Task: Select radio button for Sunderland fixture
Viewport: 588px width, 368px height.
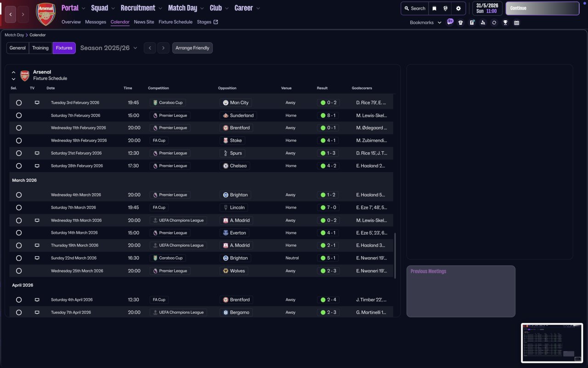Action: click(19, 115)
